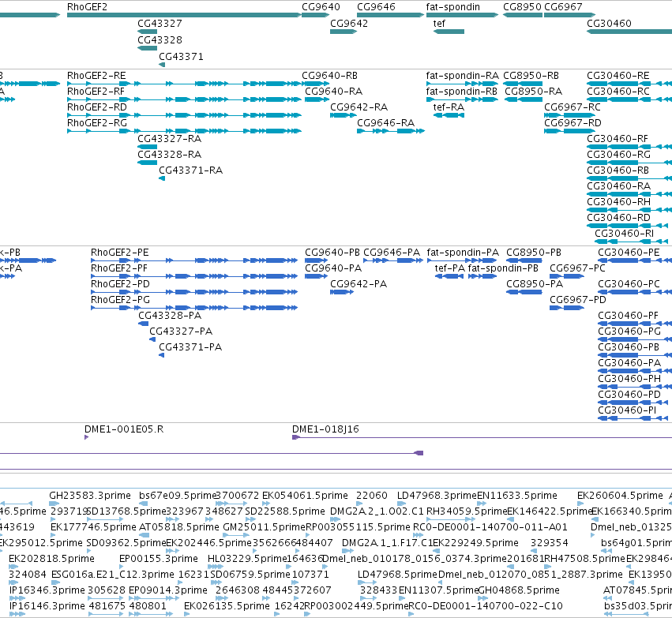Viewport: 672px width, 618px height.
Task: Select protein RhoGEF2-PE
Action: coord(119,253)
